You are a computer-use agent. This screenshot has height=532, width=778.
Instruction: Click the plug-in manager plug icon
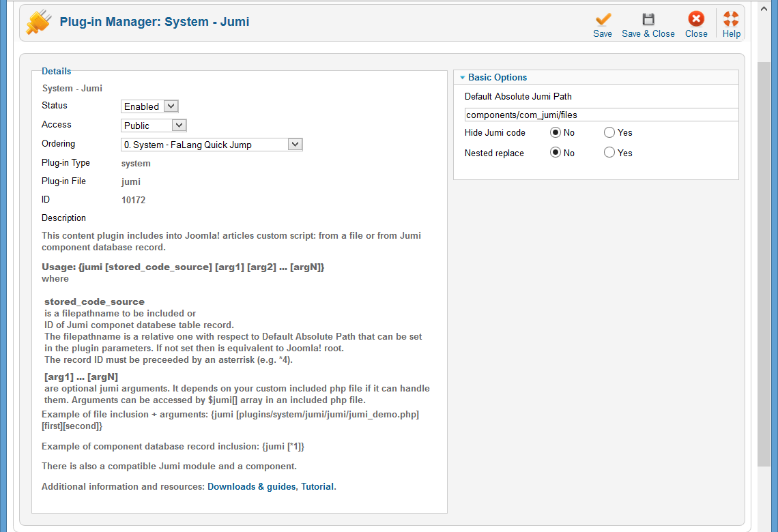[x=39, y=23]
